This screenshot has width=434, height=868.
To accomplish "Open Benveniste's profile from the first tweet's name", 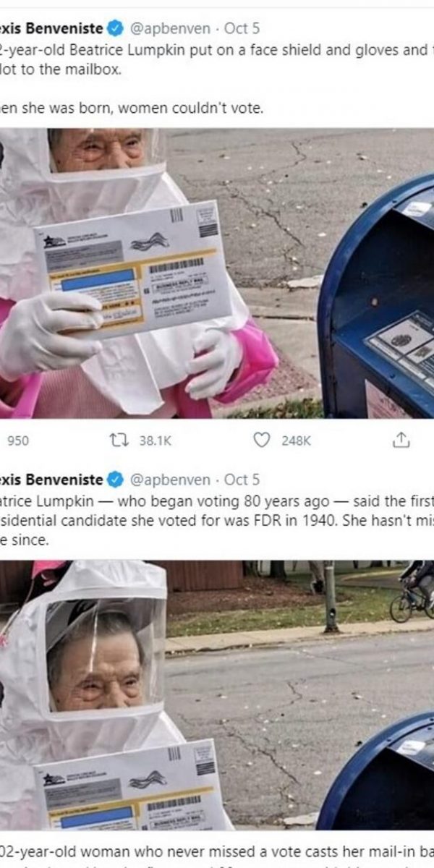I will pyautogui.click(x=51, y=29).
